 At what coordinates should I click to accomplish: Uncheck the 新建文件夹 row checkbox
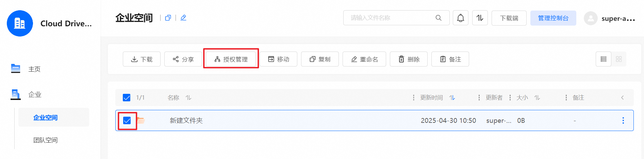coord(127,120)
